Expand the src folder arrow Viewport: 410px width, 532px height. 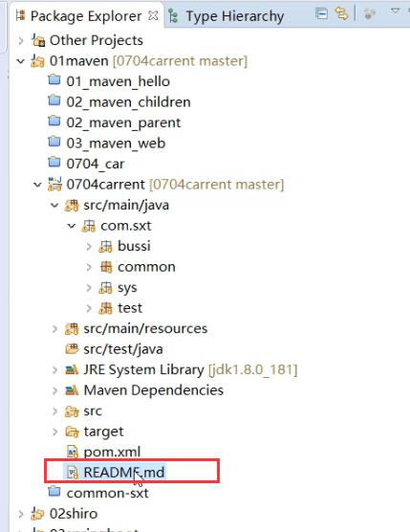[x=54, y=411]
